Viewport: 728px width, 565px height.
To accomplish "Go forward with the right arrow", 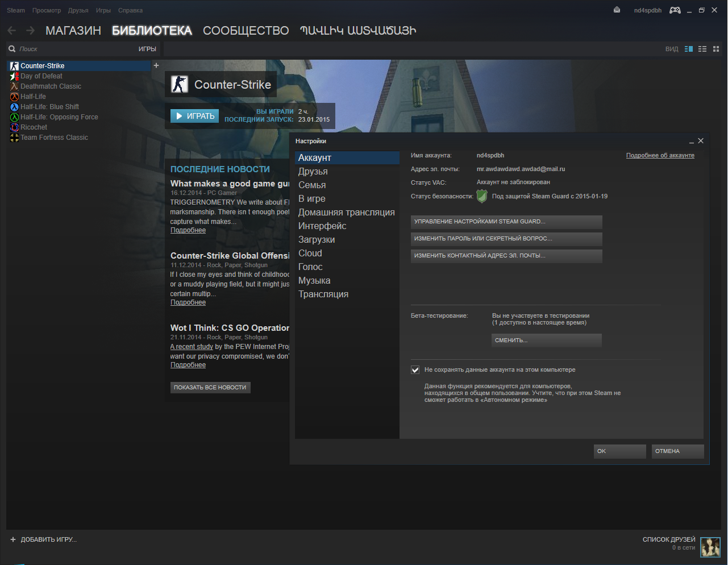I will coord(30,31).
